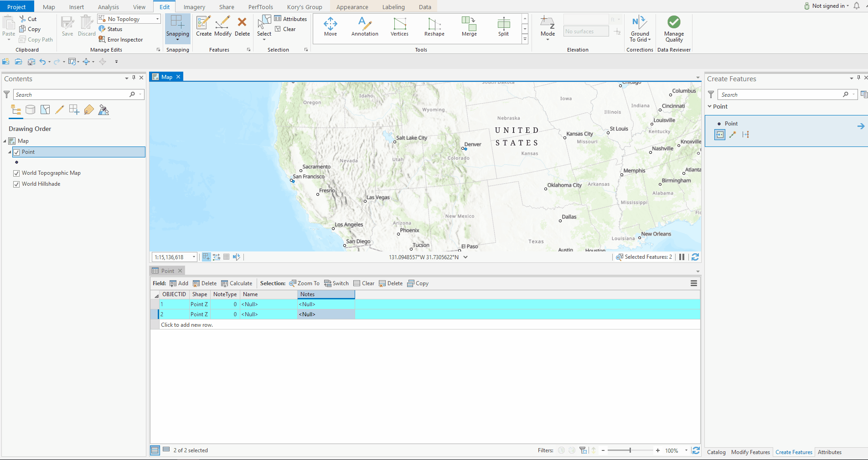
Task: Undo the last action
Action: [42, 62]
